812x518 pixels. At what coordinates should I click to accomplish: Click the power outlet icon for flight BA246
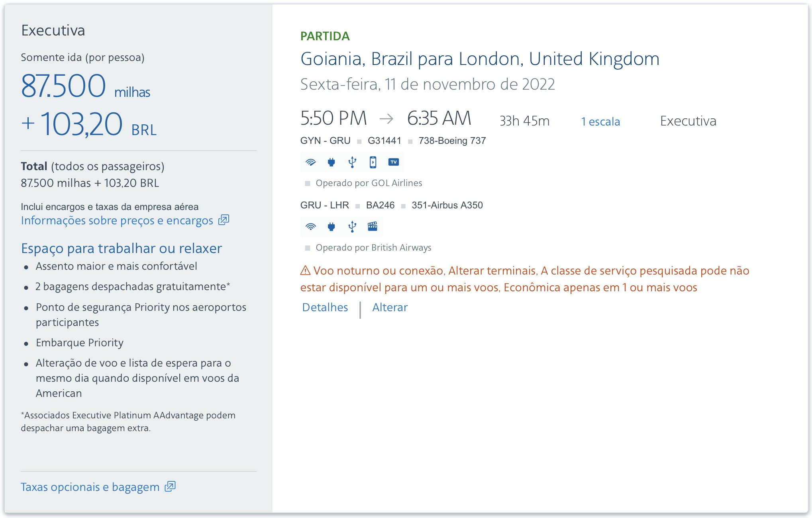tap(331, 227)
